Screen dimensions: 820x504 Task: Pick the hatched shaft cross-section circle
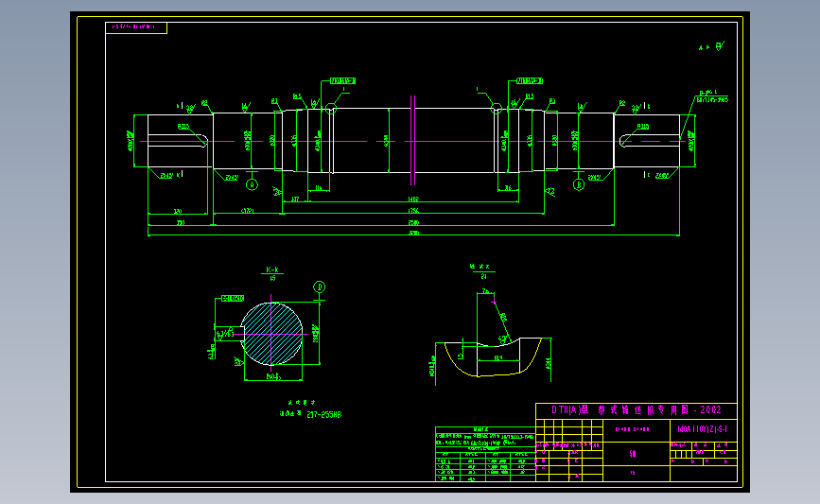(x=271, y=334)
